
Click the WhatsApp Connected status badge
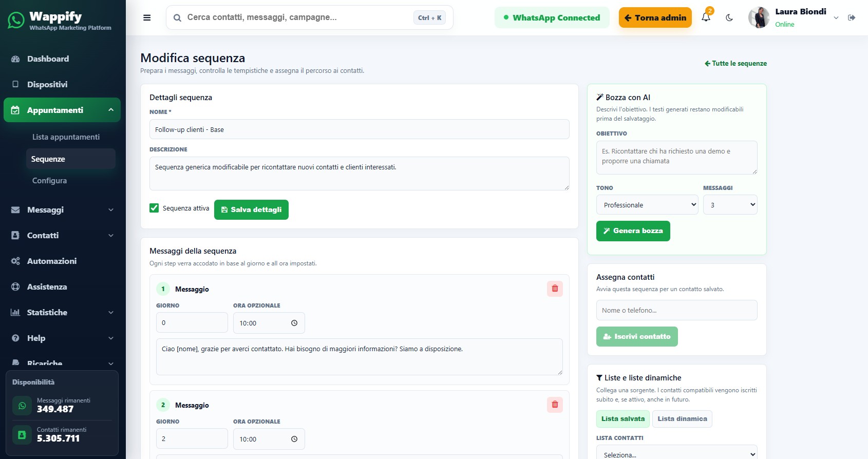coord(552,17)
